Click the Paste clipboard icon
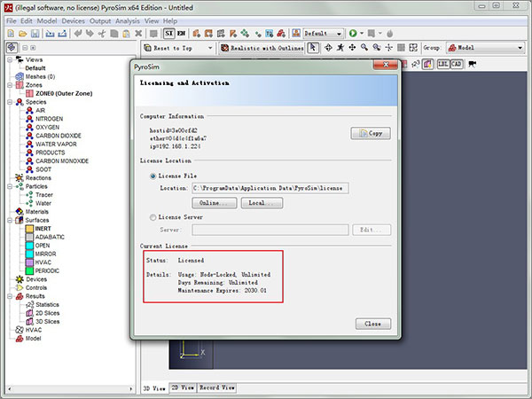The width and height of the screenshot is (532, 399). pyautogui.click(x=126, y=34)
